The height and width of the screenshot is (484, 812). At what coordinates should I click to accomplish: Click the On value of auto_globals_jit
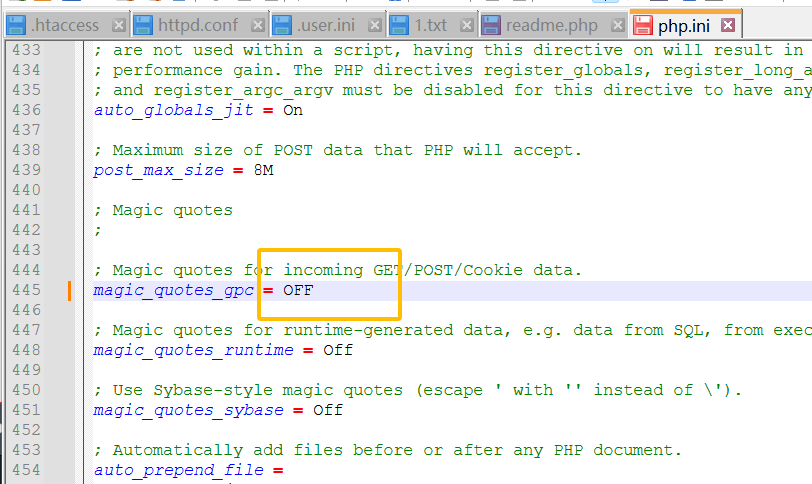pyautogui.click(x=293, y=110)
